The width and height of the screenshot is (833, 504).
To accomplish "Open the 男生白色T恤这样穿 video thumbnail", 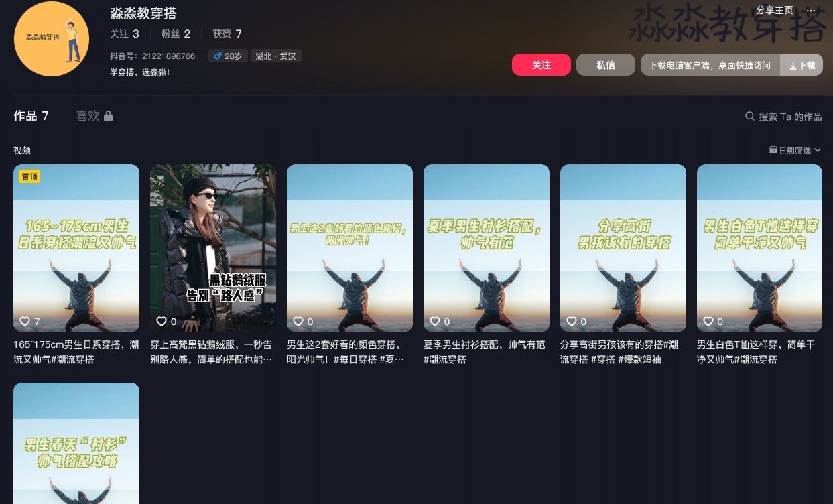I will 760,248.
